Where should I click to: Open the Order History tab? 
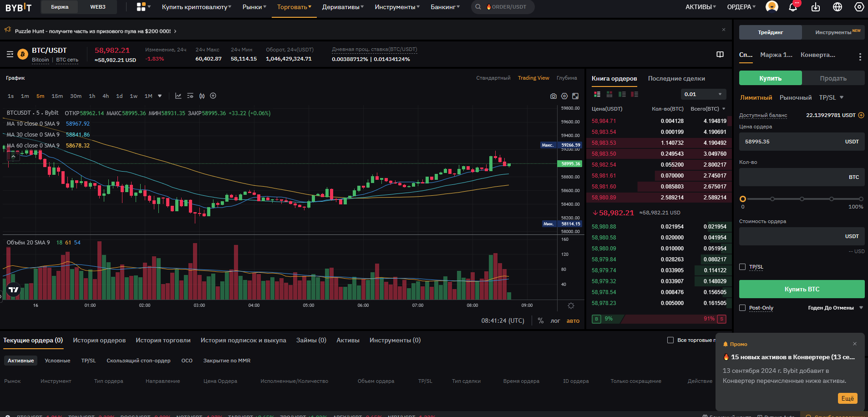coord(99,340)
